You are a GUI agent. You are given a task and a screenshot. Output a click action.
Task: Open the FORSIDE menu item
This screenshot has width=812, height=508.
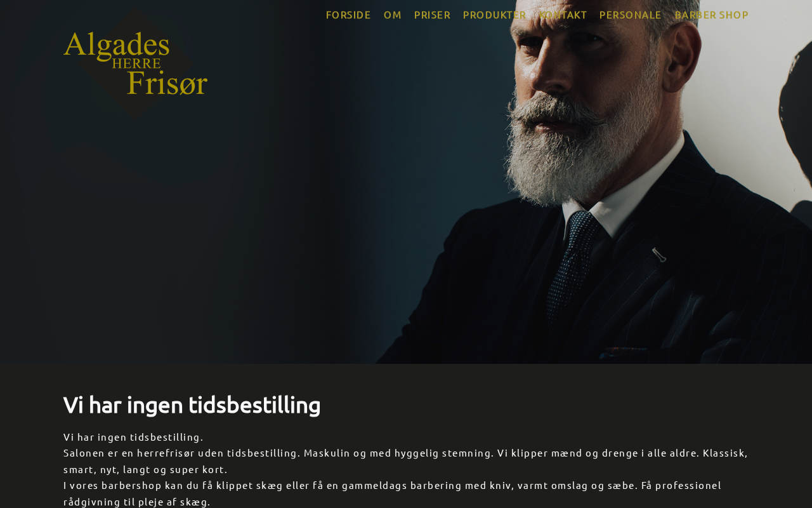pos(348,15)
